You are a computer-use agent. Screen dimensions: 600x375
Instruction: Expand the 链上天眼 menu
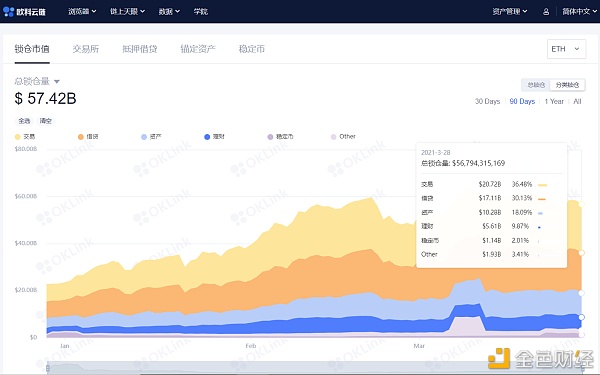pos(127,12)
